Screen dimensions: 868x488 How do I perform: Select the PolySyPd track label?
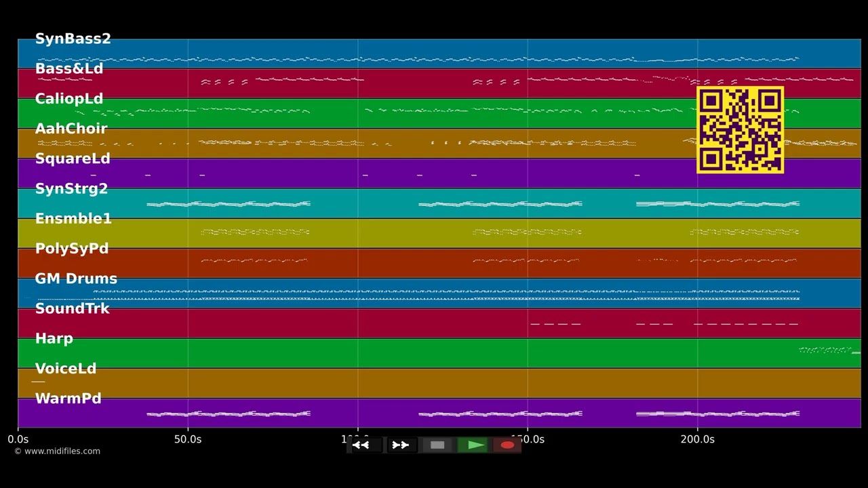tap(72, 249)
